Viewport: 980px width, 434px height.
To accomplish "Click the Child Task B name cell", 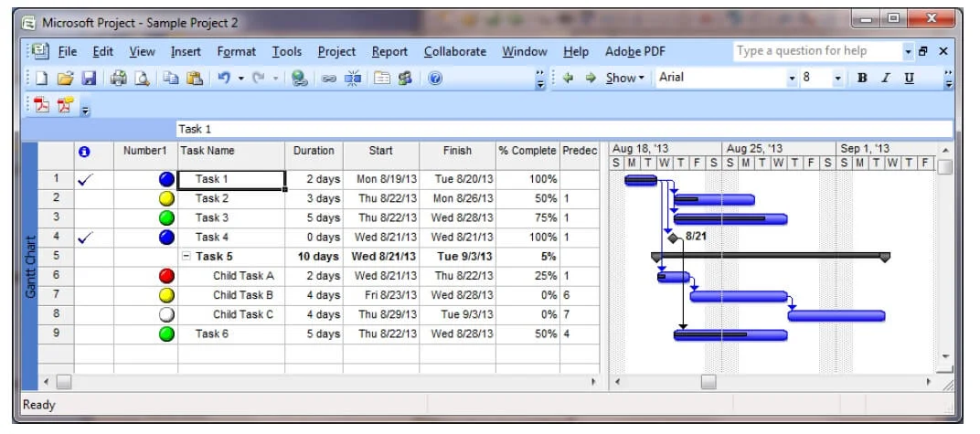I will [231, 295].
